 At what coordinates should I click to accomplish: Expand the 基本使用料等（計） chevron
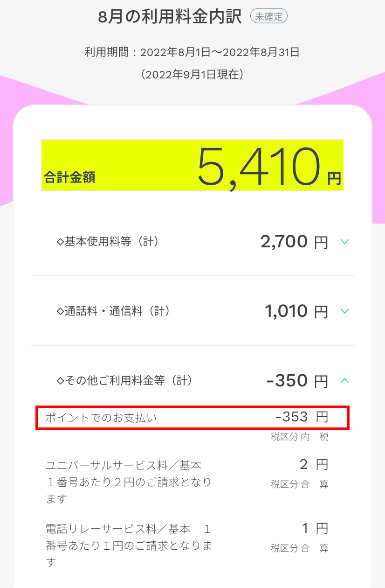point(344,242)
